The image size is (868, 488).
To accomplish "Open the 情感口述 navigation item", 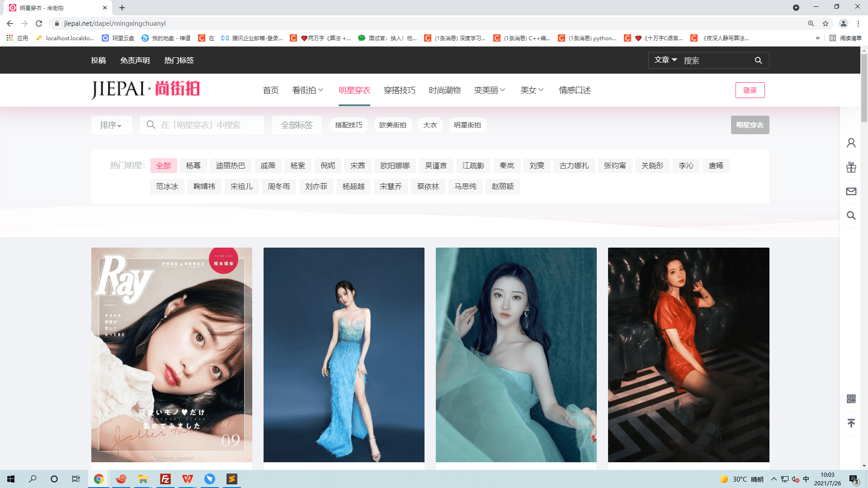I will (x=575, y=90).
